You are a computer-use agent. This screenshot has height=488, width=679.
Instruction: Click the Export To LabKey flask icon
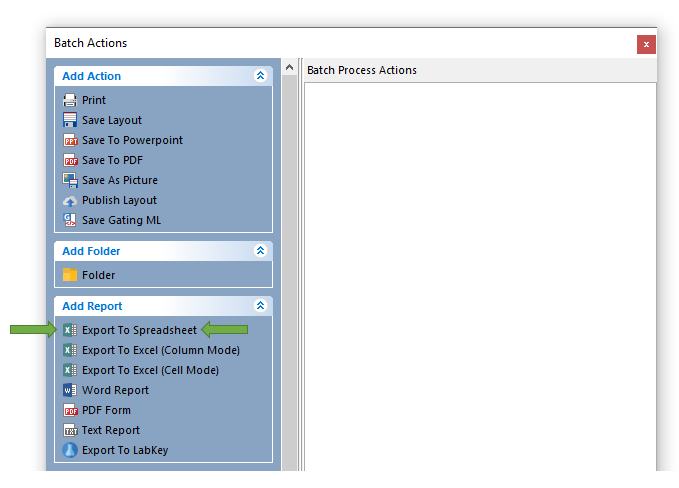(70, 450)
